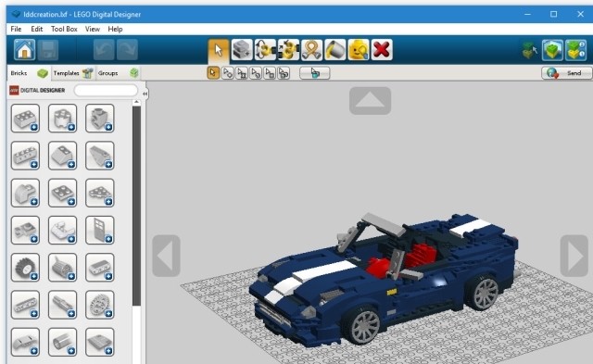Image resolution: width=593 pixels, height=364 pixels.
Task: Choose the Hide minifigure head tool
Action: point(359,50)
